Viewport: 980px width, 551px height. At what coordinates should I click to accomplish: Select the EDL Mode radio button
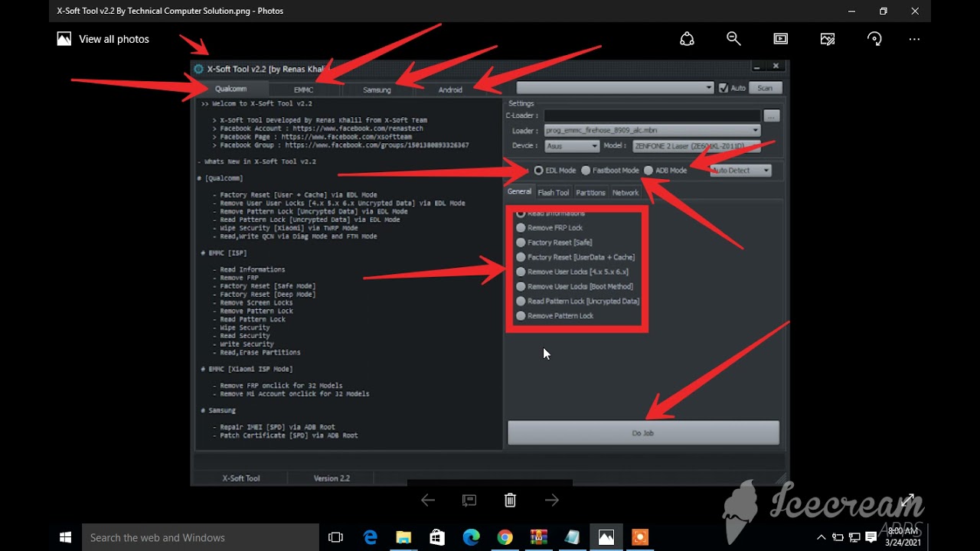click(539, 170)
